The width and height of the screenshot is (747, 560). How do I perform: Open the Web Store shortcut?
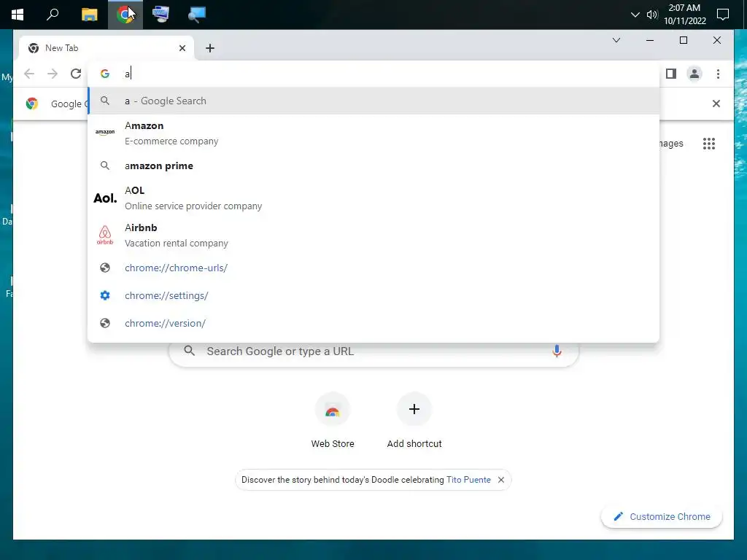(x=333, y=421)
